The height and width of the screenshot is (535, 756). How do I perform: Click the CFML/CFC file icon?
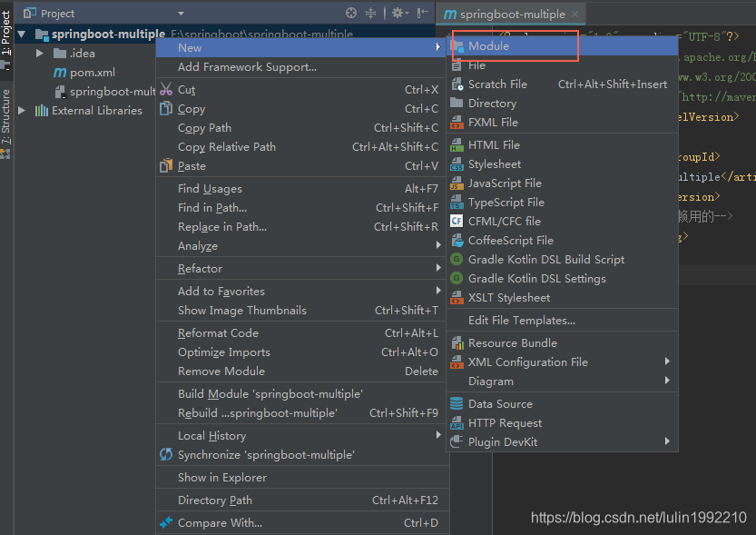click(x=457, y=221)
